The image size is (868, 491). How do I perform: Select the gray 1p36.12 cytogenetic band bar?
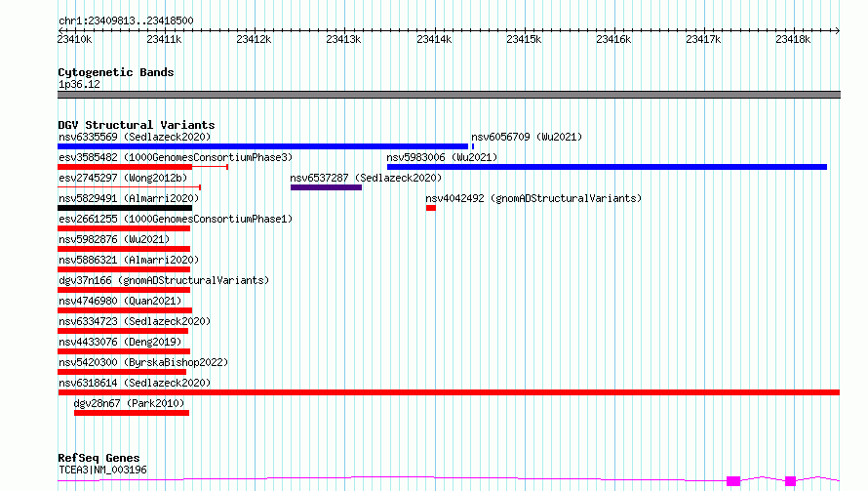tap(449, 95)
